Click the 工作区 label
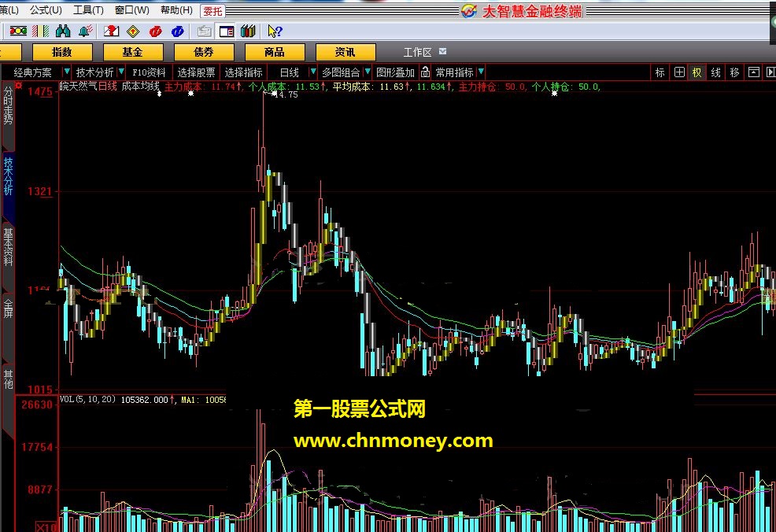This screenshot has width=776, height=532. tap(417, 52)
